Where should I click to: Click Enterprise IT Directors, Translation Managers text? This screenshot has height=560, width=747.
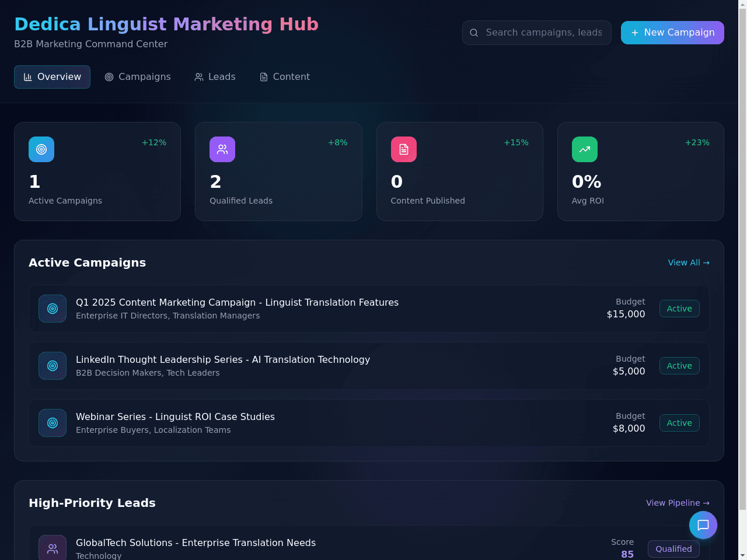(167, 316)
